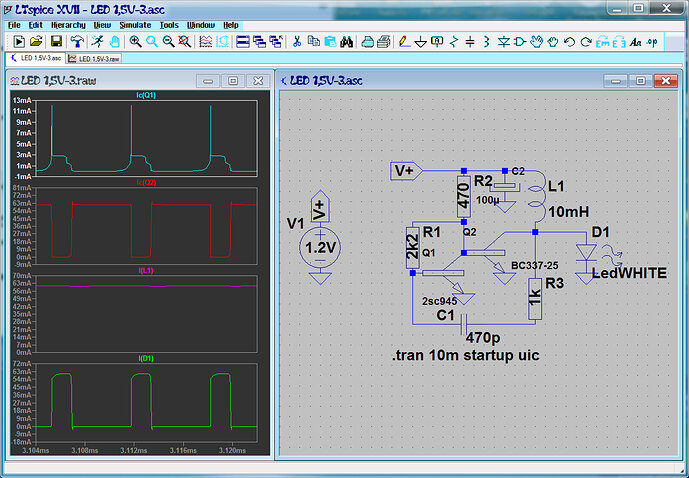This screenshot has height=478, width=689.
Task: Open the Simulate menu
Action: click(x=135, y=25)
